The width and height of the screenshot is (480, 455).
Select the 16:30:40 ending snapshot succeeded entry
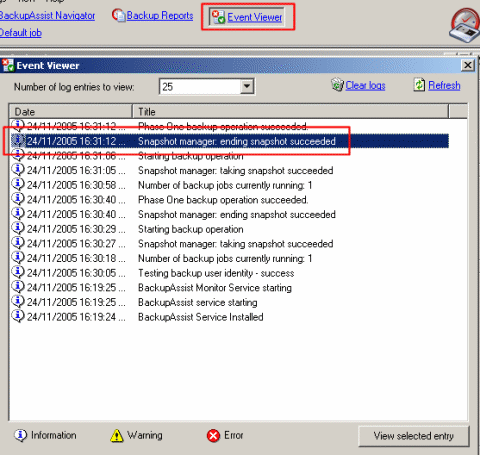229,214
